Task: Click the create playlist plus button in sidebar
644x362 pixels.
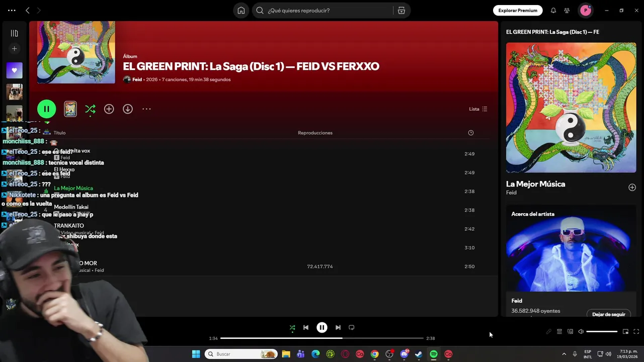Action: [x=14, y=49]
